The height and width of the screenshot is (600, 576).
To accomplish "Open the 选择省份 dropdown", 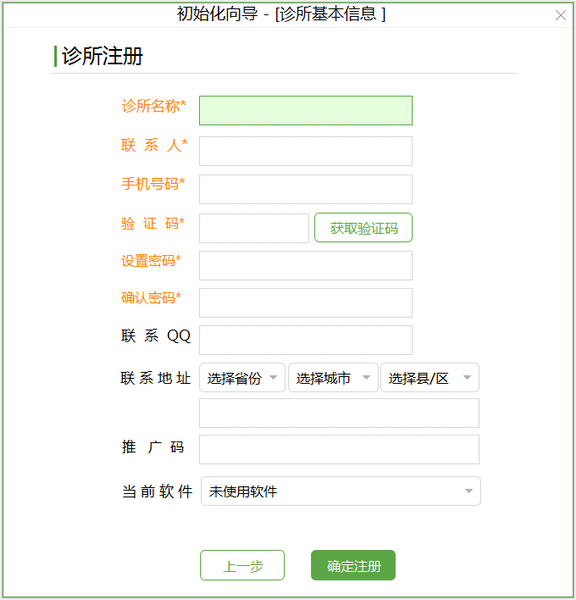I will [242, 378].
